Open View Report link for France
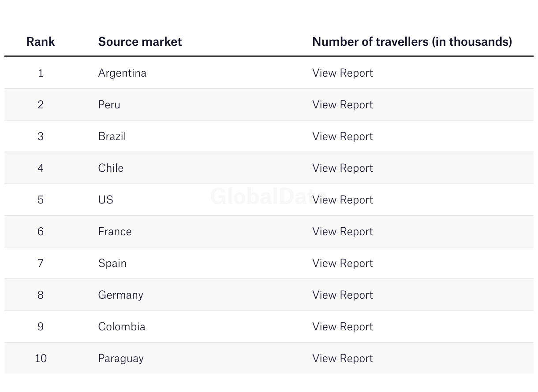The height and width of the screenshot is (392, 538). (x=342, y=231)
